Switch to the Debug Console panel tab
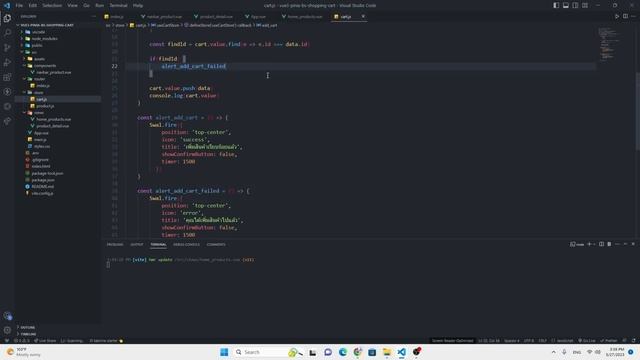640x360 pixels. coord(186,244)
